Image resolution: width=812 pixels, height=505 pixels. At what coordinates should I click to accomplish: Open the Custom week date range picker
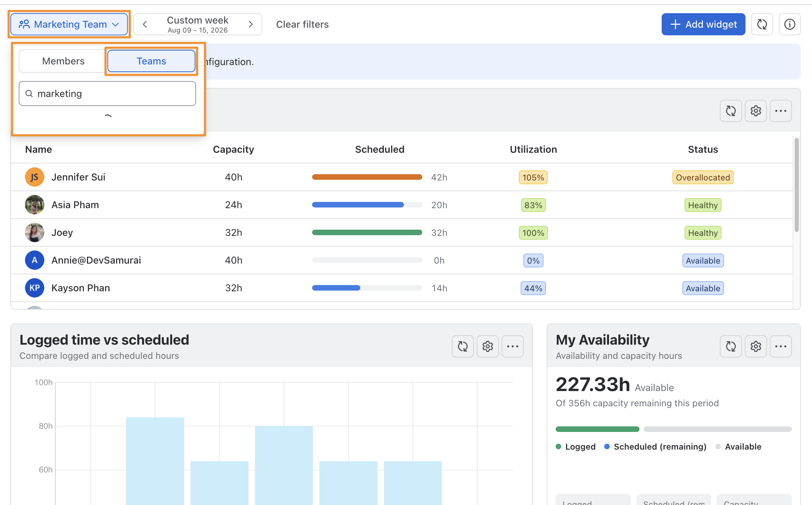(x=197, y=24)
